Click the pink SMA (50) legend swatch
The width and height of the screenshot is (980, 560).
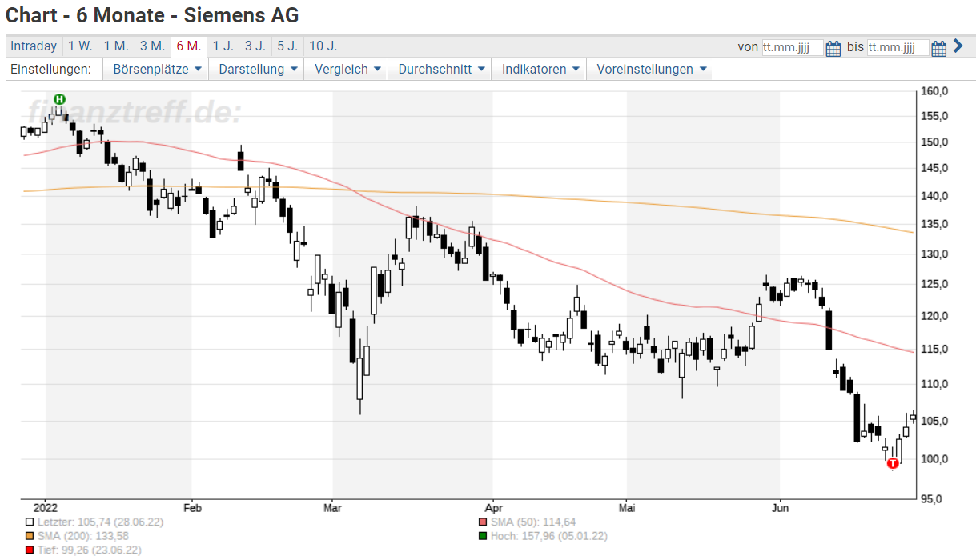pos(482,522)
